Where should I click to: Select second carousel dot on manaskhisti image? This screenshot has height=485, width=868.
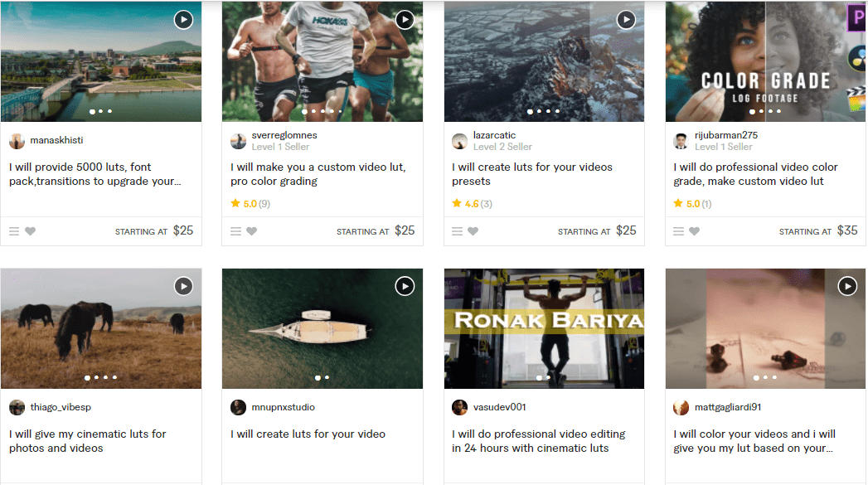[x=101, y=111]
